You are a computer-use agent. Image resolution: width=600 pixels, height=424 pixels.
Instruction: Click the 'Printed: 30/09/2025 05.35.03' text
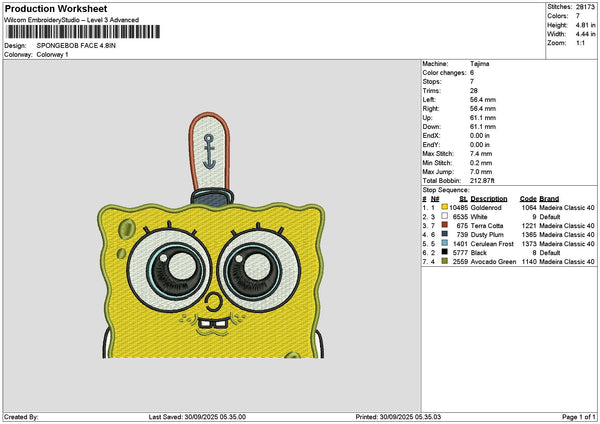pos(398,417)
